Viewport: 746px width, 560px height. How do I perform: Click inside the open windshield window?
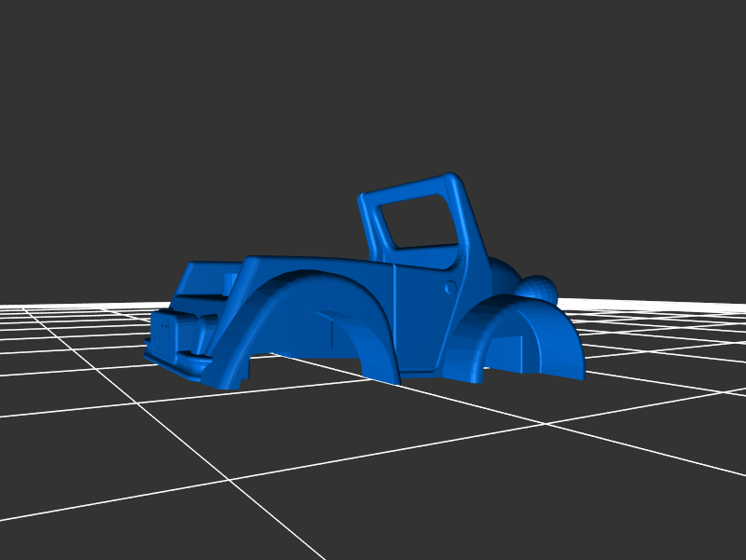(418, 222)
